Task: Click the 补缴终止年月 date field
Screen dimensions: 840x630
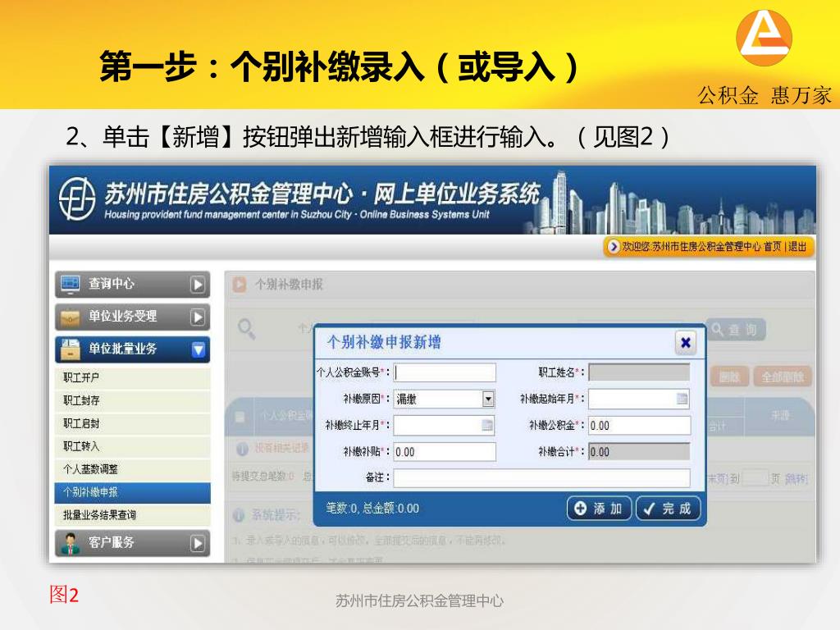Action: (444, 426)
